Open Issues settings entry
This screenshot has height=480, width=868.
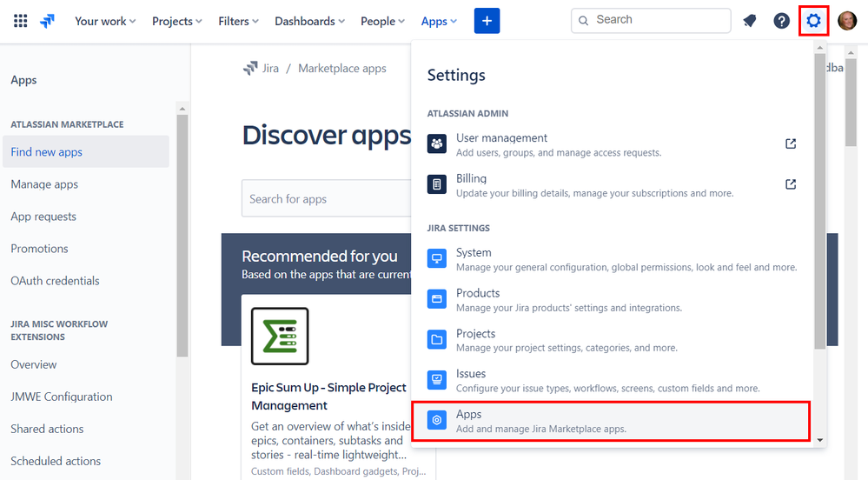(x=613, y=380)
